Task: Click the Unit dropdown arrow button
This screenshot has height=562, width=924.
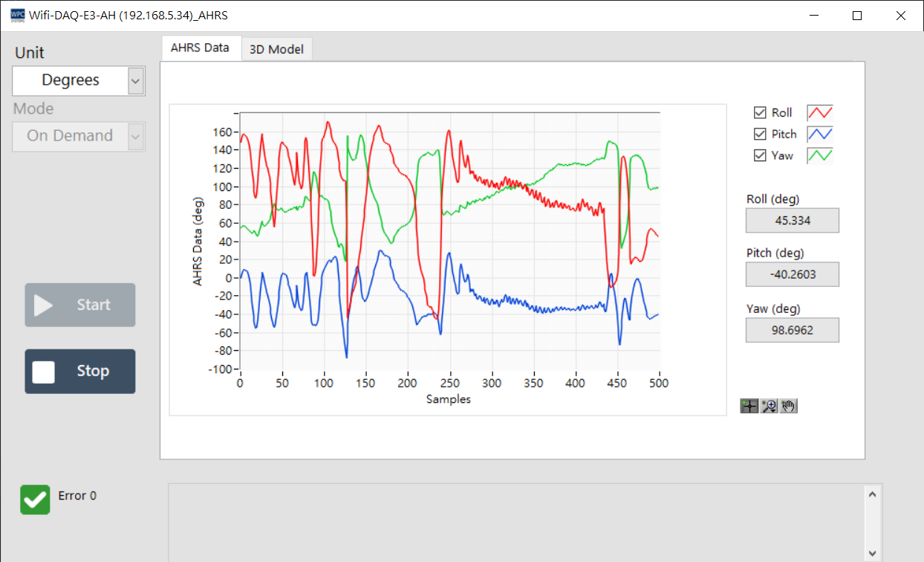Action: (135, 80)
